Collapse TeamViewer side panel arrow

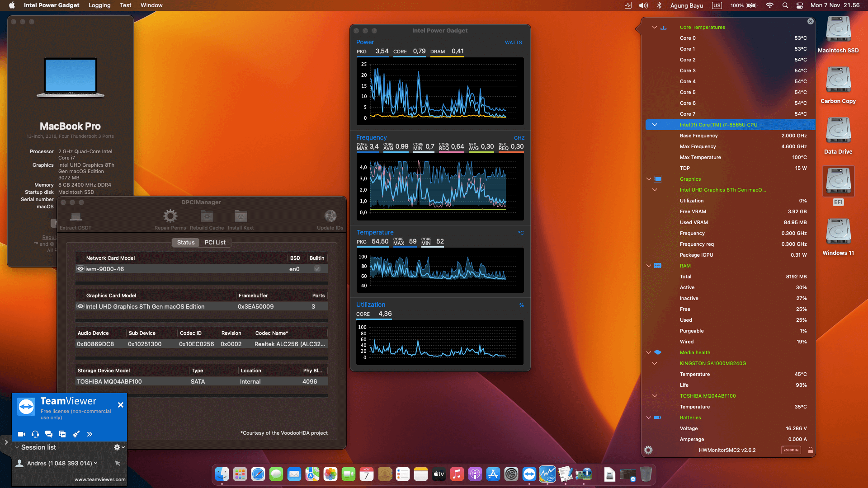pyautogui.click(x=6, y=442)
